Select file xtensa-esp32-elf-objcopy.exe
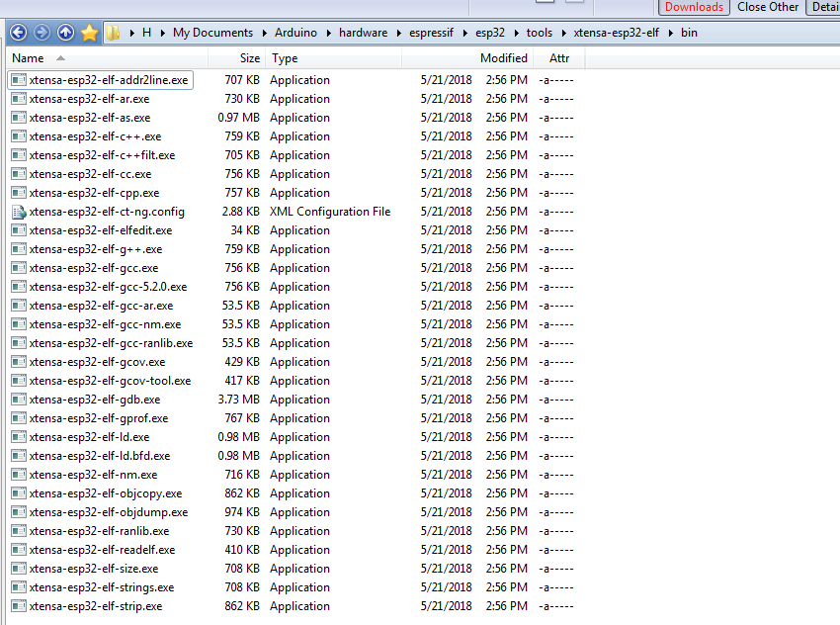 106,493
